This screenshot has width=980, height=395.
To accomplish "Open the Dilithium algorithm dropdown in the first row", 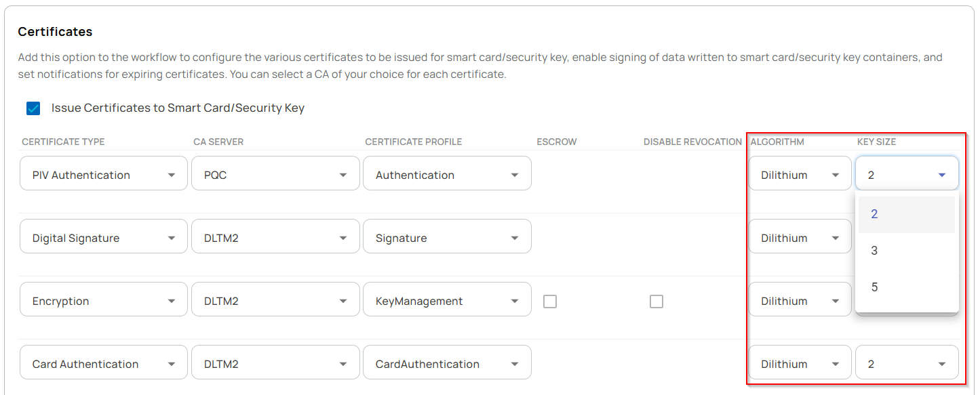I will (800, 173).
